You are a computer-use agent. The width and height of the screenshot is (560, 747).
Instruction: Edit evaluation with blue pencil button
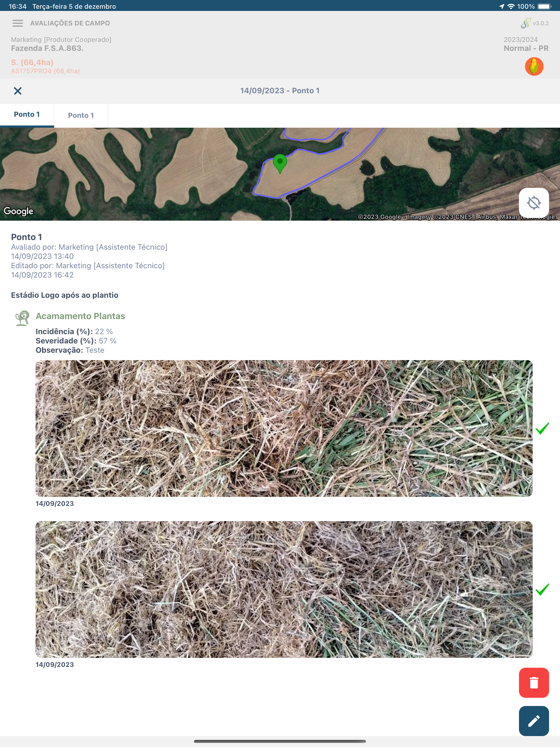click(534, 721)
